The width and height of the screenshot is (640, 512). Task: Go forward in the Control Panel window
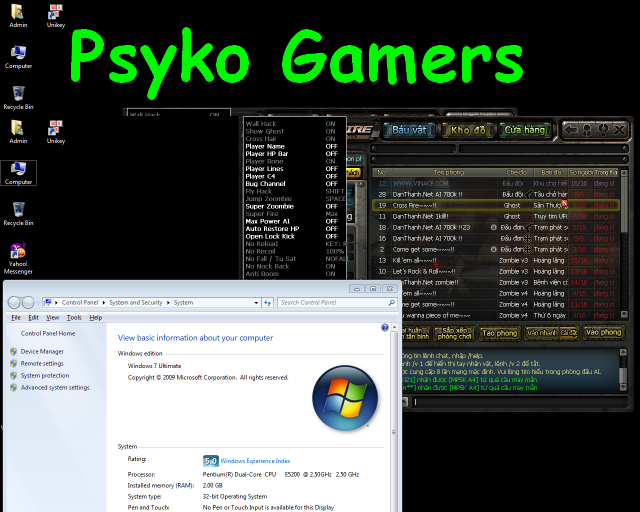tap(28, 302)
